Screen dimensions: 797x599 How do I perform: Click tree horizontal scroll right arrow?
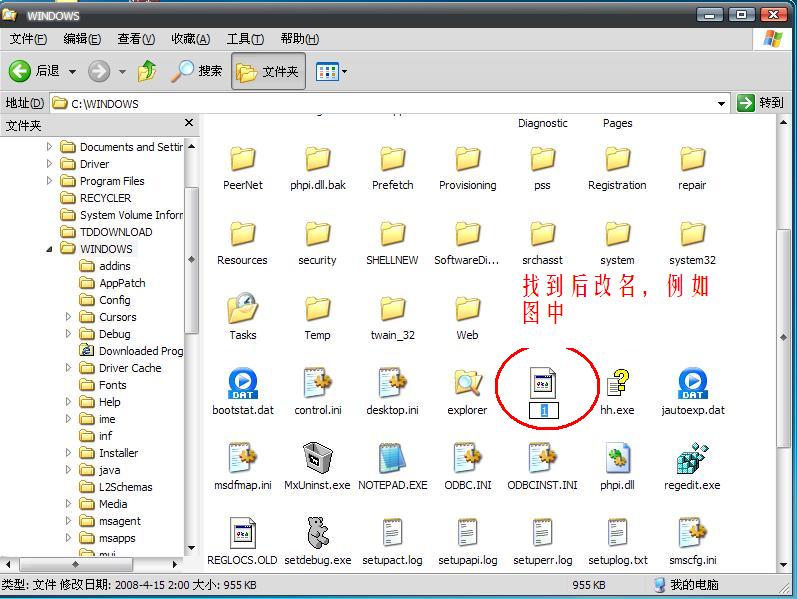tap(174, 564)
